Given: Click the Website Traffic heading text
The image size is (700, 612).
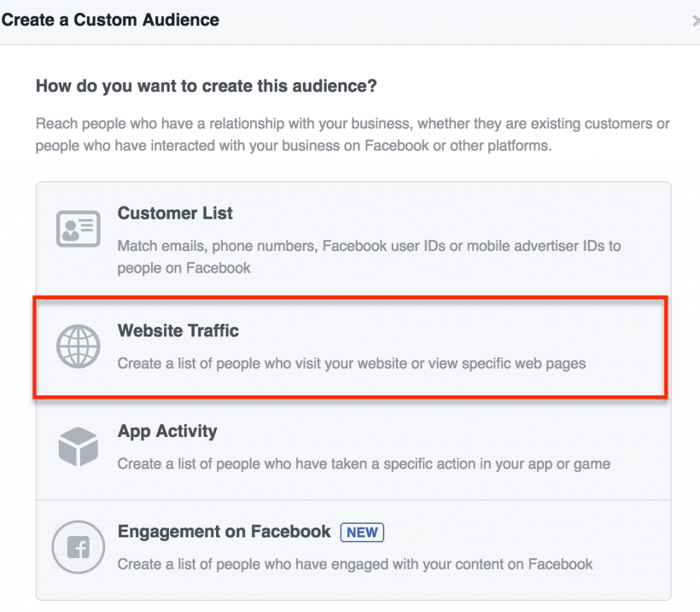Looking at the screenshot, I should (x=178, y=331).
